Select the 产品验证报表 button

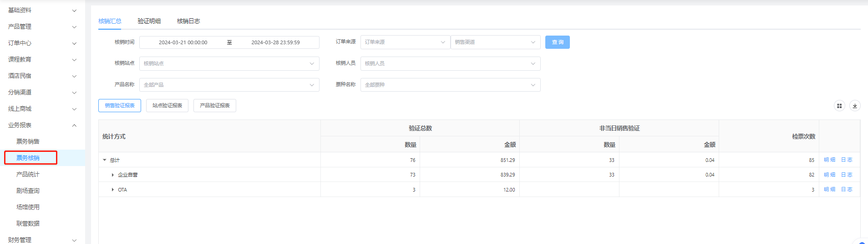click(x=215, y=106)
